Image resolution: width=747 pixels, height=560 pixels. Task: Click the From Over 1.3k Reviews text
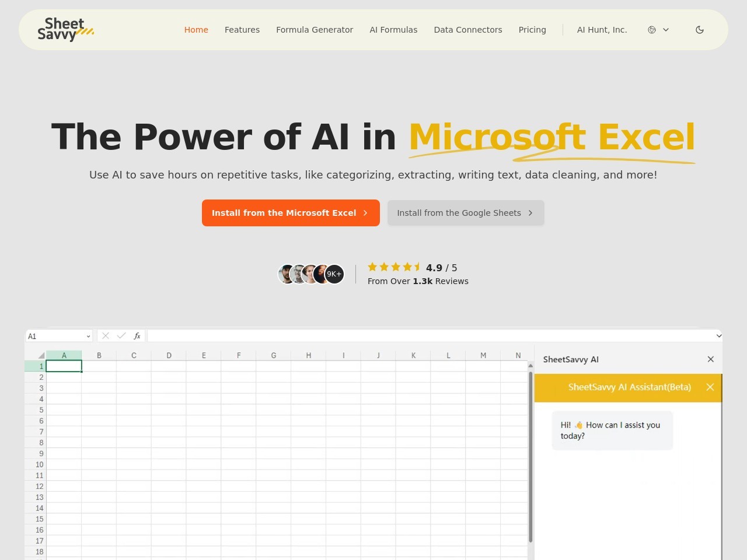click(x=418, y=281)
